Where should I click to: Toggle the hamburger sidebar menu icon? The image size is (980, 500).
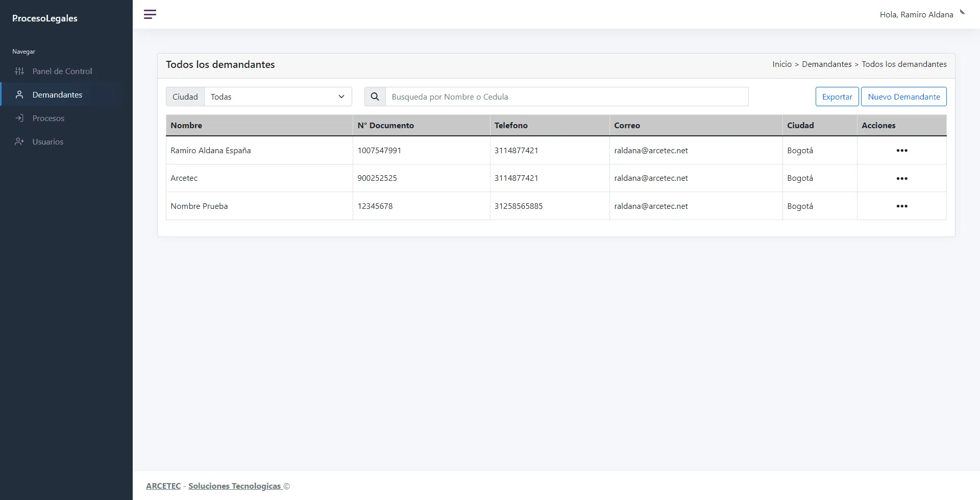(150, 14)
